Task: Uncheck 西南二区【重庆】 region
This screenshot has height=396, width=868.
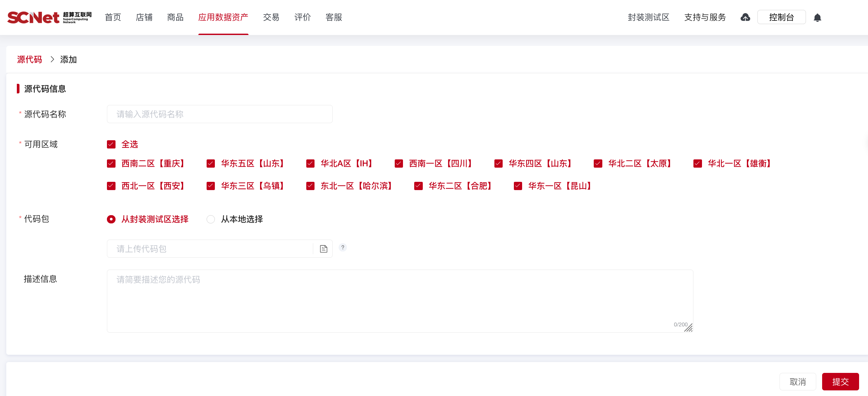Action: click(x=111, y=164)
